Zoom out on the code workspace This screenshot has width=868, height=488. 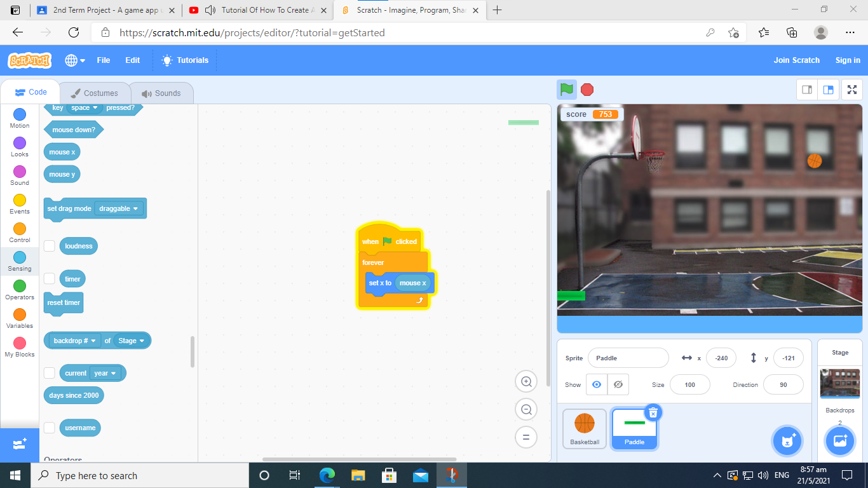point(526,410)
